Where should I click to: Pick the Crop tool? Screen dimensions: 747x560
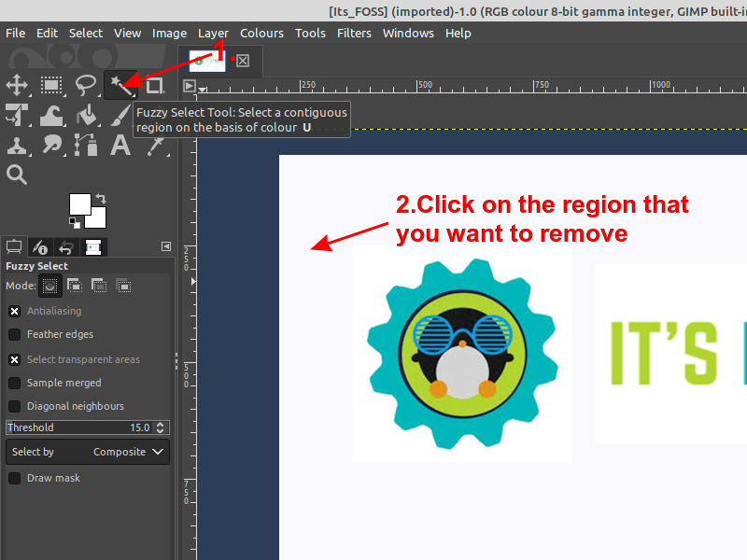pyautogui.click(x=155, y=85)
